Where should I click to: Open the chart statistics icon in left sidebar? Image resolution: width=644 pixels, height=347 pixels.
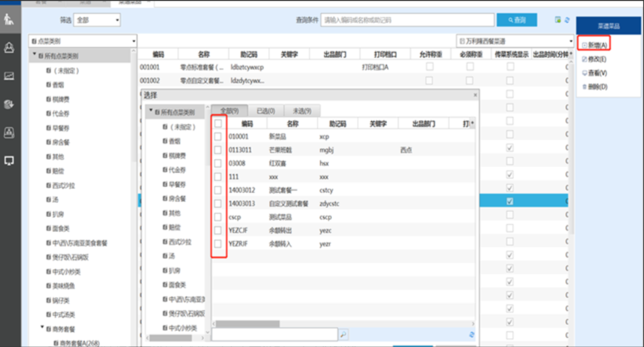(x=9, y=76)
